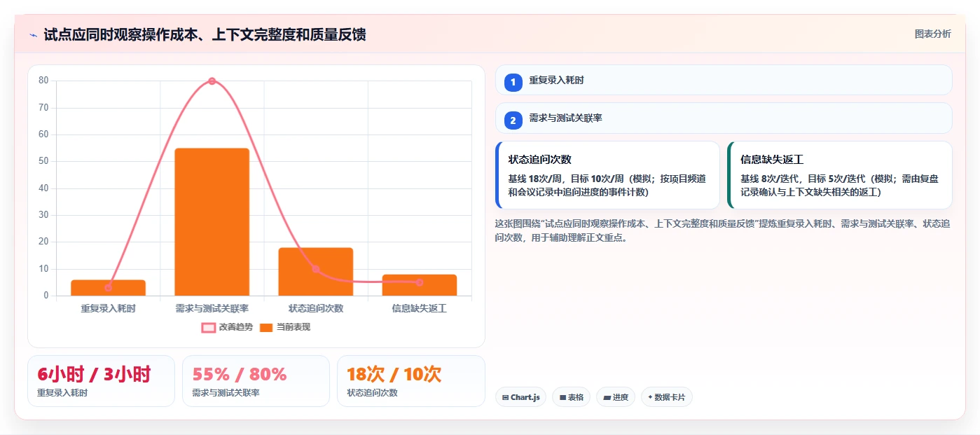Viewport: 980px width, 435px height.
Task: Click the blue number 1 badge
Action: 513,82
